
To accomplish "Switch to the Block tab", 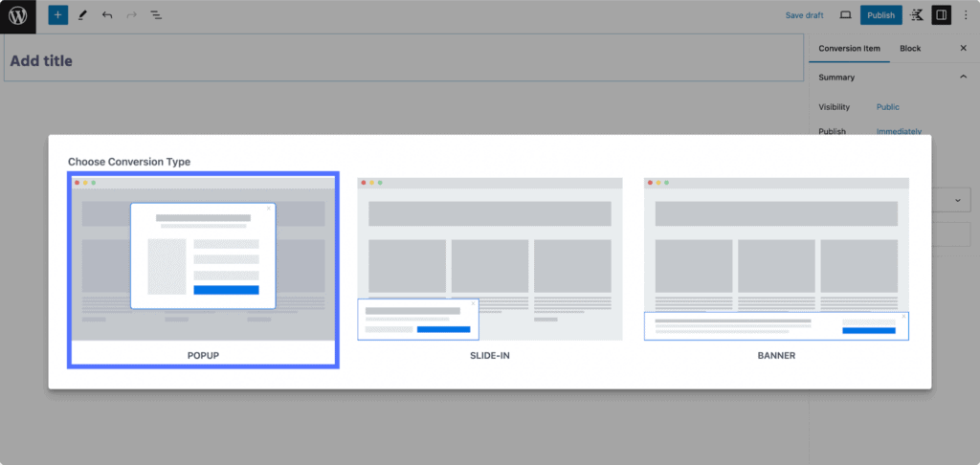I will [910, 48].
